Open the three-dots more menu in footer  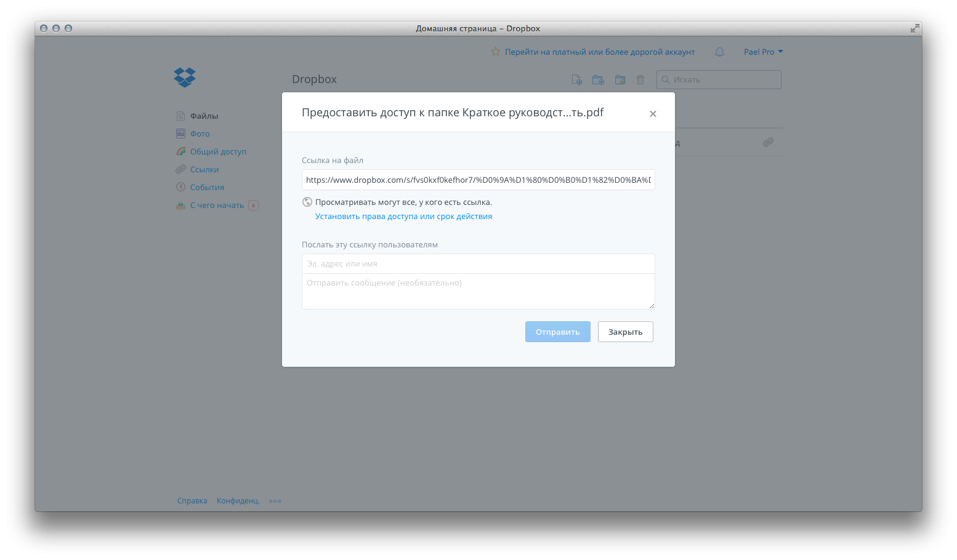coord(275,501)
